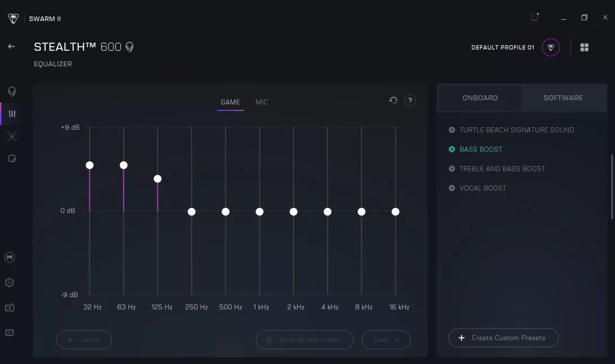Select the Bass Boost preset
This screenshot has width=615, height=364.
pos(476,149)
